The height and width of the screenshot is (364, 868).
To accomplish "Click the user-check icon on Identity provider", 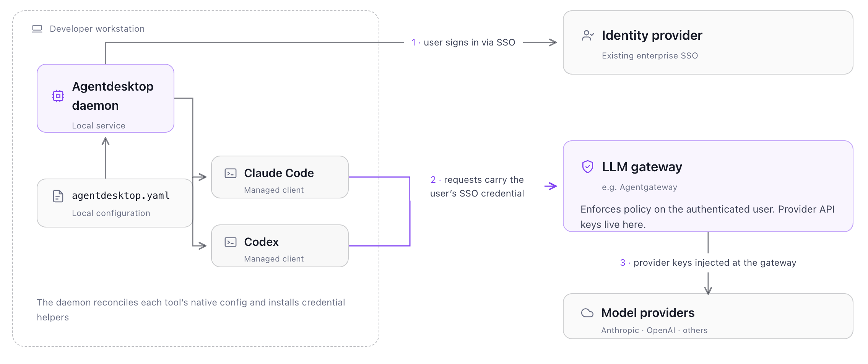I will pos(588,36).
